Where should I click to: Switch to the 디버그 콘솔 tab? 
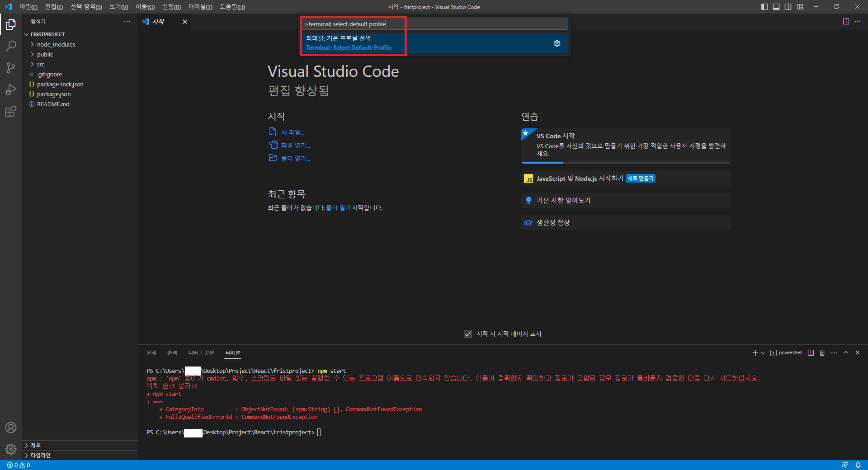pyautogui.click(x=201, y=353)
